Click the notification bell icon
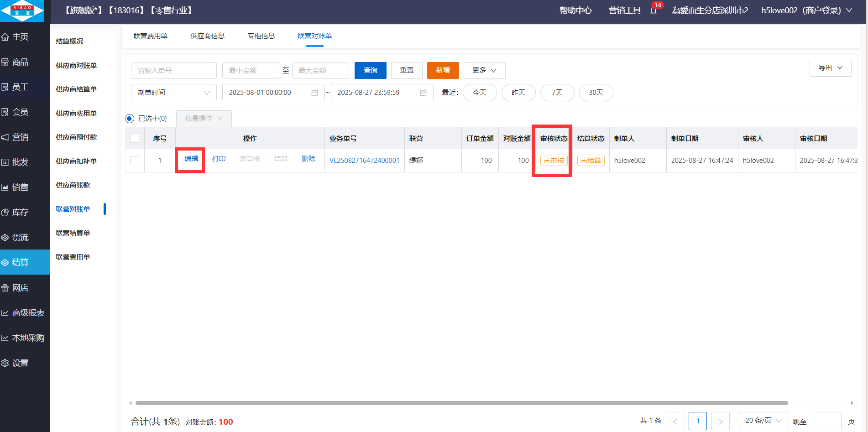Viewport: 868px width, 432px height. pyautogui.click(x=654, y=10)
